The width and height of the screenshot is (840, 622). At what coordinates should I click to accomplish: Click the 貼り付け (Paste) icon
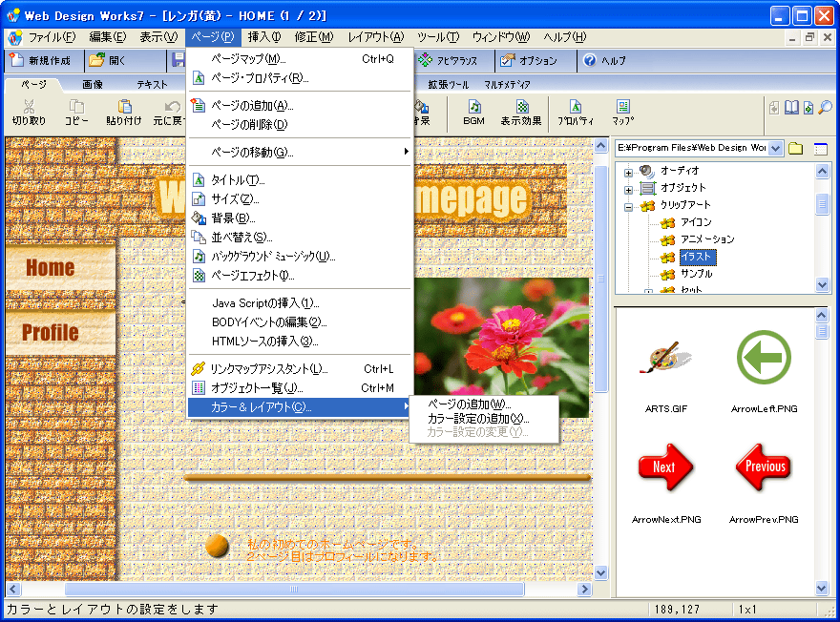click(124, 106)
